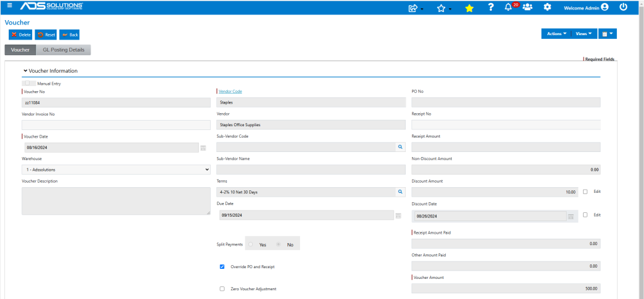Select the Voucher tab
The width and height of the screenshot is (644, 299).
pos(20,50)
